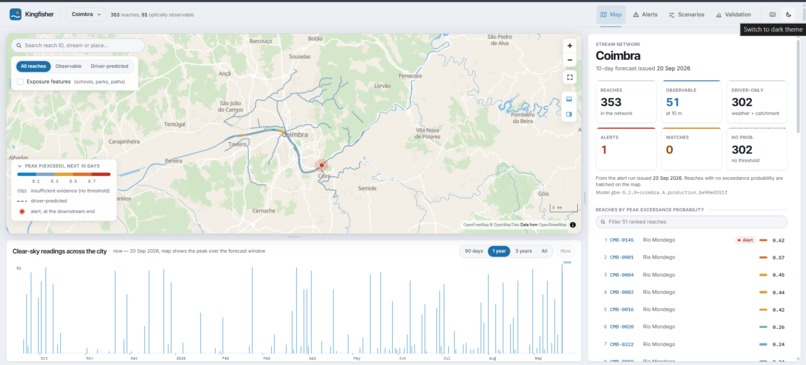806x365 pixels.
Task: Open reach CMB-0001 link
Action: [x=621, y=258]
